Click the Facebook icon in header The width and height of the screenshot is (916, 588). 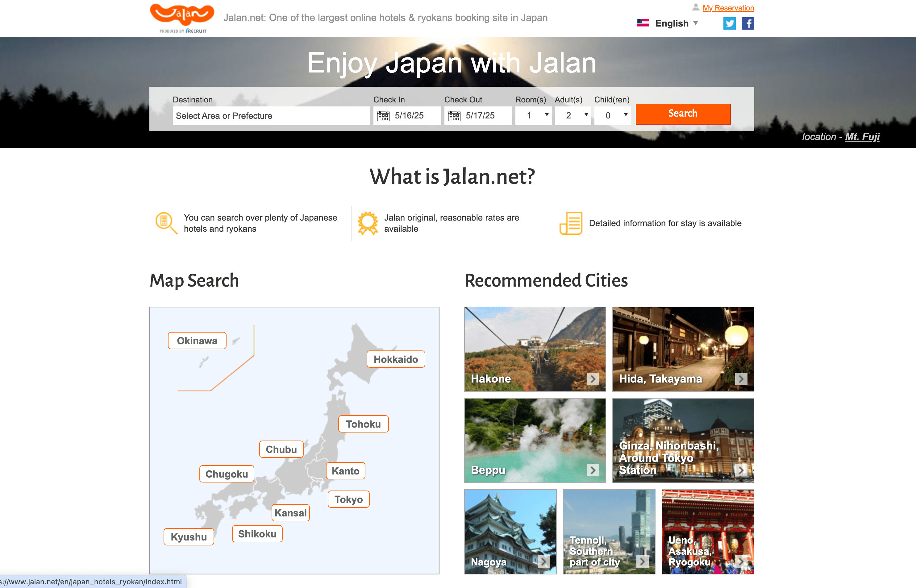click(x=747, y=24)
